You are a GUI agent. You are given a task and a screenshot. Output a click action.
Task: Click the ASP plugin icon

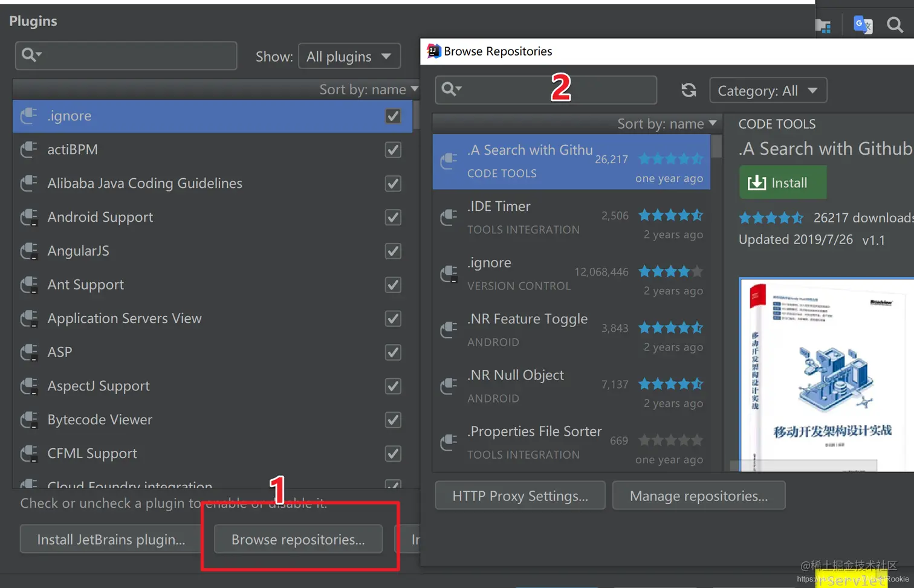coord(29,352)
